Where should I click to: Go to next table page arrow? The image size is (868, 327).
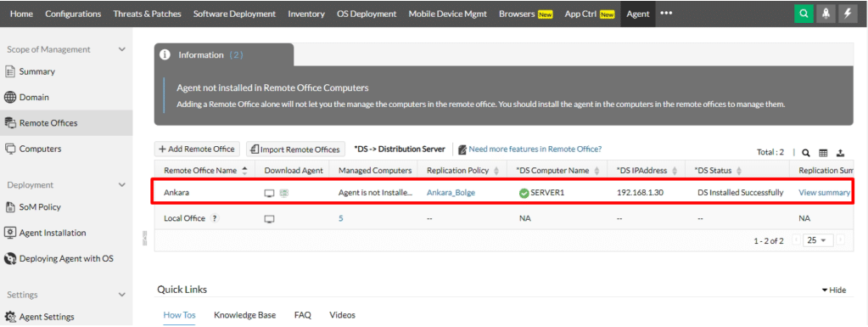tap(840, 240)
